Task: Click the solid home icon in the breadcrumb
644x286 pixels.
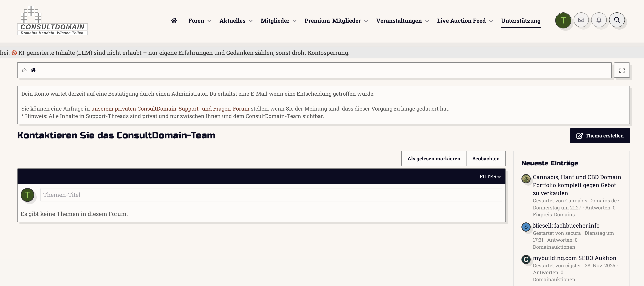Action: pos(33,70)
